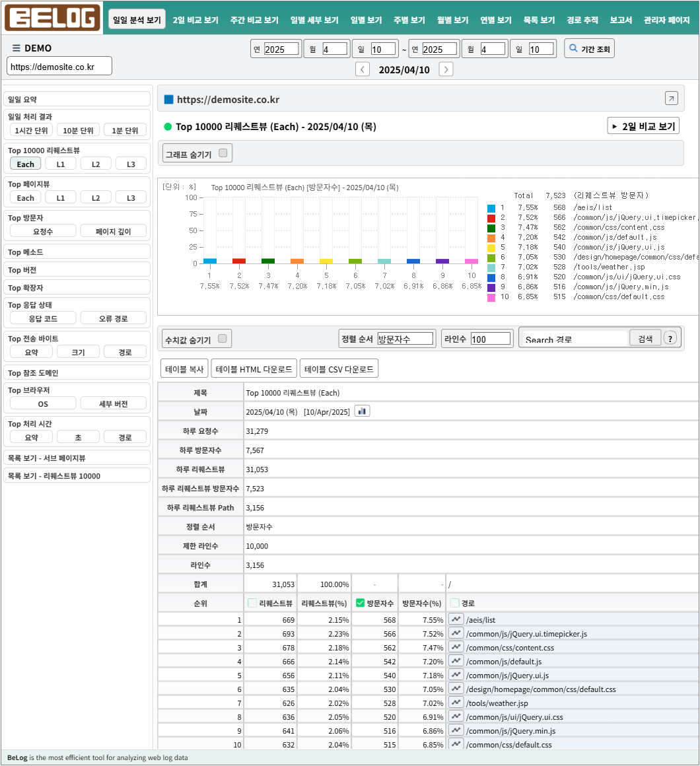Switch to 주간 비교 보기 tab
700x766 pixels.
[x=254, y=20]
